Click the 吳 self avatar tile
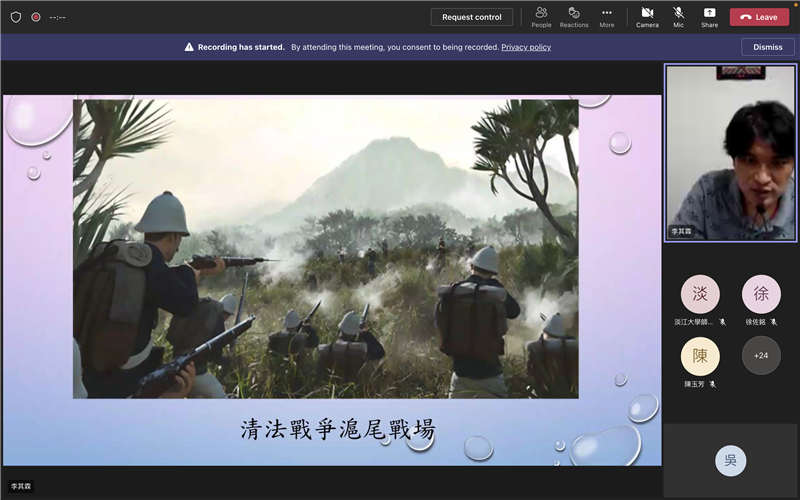Viewport: 800px width, 500px height. pos(730,460)
